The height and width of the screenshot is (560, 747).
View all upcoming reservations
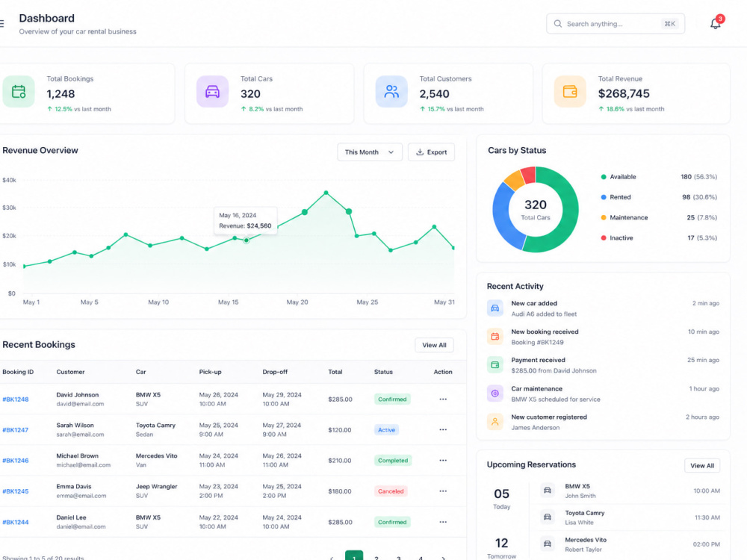click(702, 466)
